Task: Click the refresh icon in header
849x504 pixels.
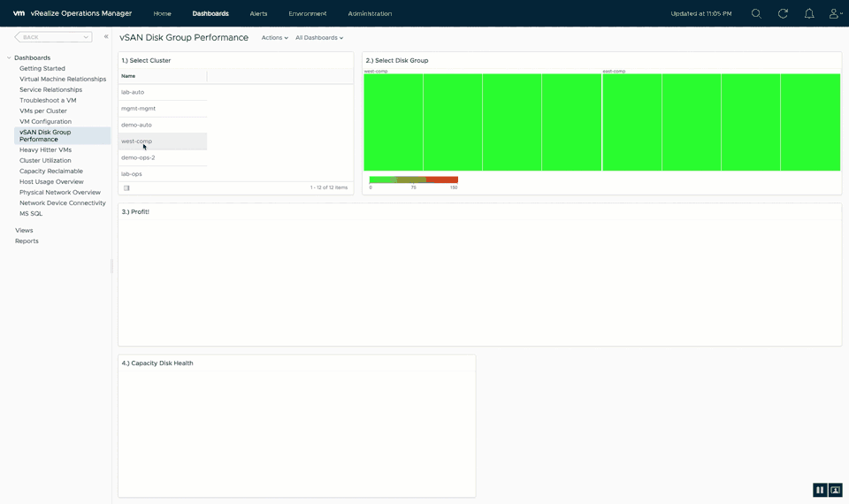Action: pyautogui.click(x=783, y=13)
